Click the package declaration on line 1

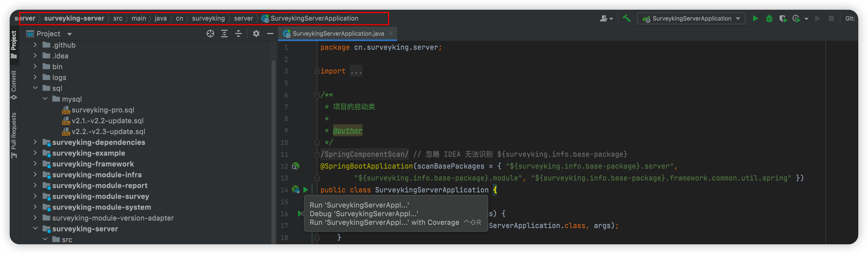381,47
